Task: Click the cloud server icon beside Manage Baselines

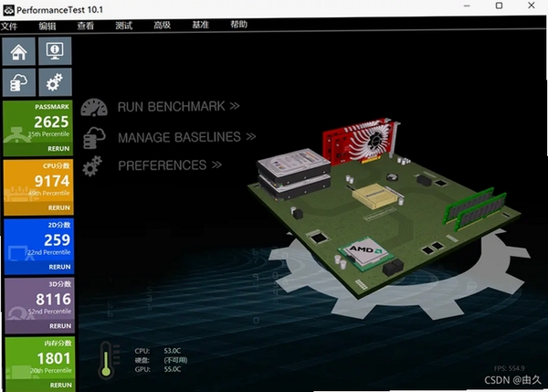Action: click(x=94, y=137)
